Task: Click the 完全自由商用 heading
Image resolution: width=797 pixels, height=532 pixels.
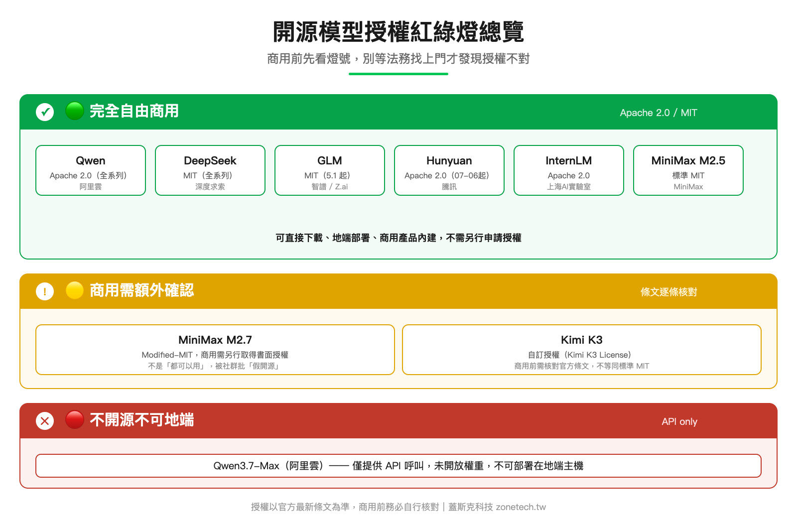Action: (x=134, y=111)
